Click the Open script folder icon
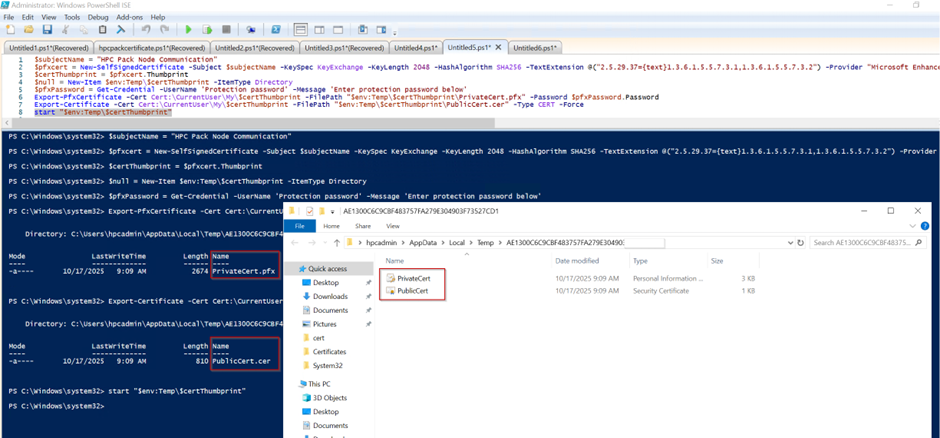940x438 pixels. click(28, 30)
